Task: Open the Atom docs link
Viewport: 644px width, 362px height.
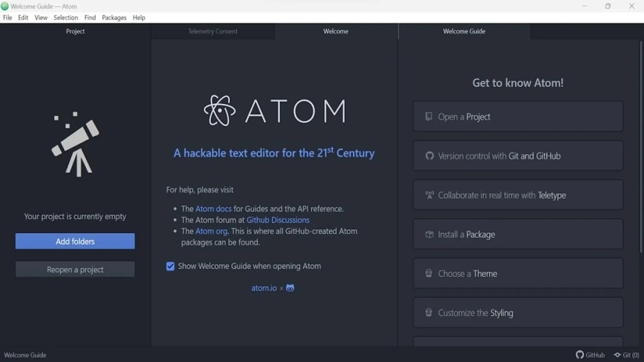Action: (213, 208)
